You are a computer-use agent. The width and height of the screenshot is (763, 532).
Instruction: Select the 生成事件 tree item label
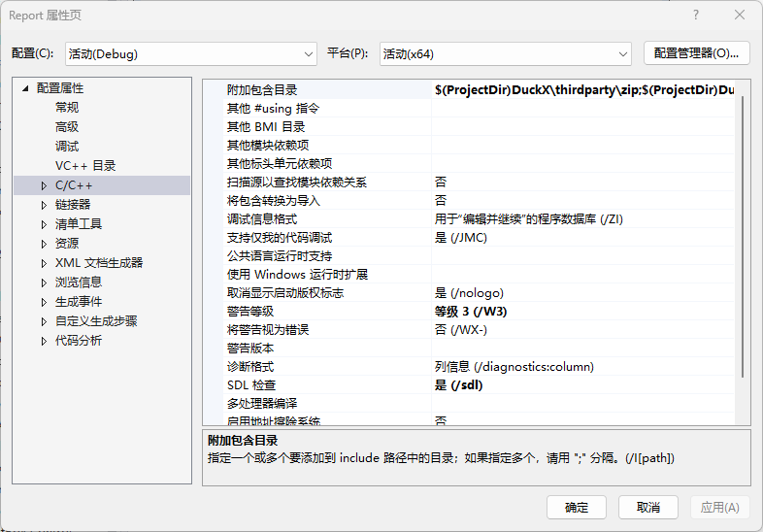click(x=79, y=302)
